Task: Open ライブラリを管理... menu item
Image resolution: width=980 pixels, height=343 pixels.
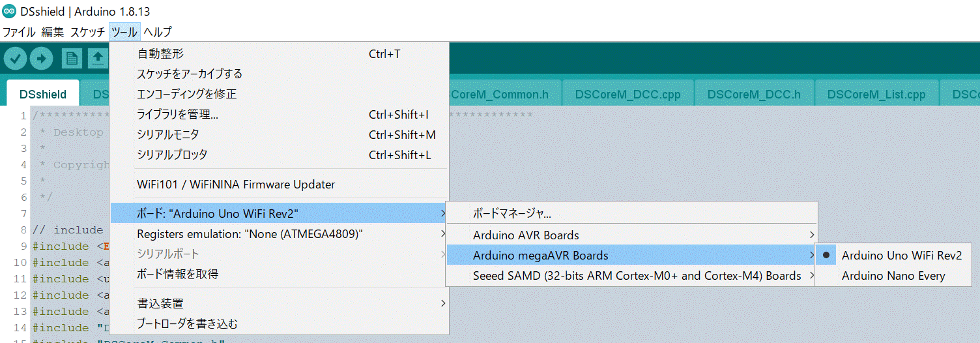Action: [280, 114]
